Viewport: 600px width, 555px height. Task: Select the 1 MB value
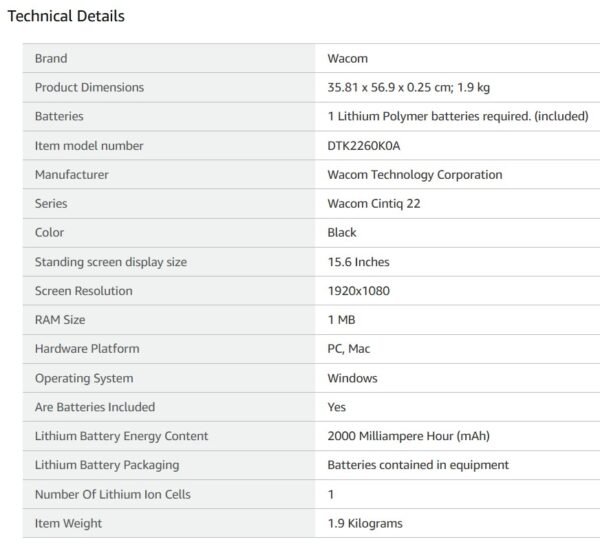click(x=341, y=320)
